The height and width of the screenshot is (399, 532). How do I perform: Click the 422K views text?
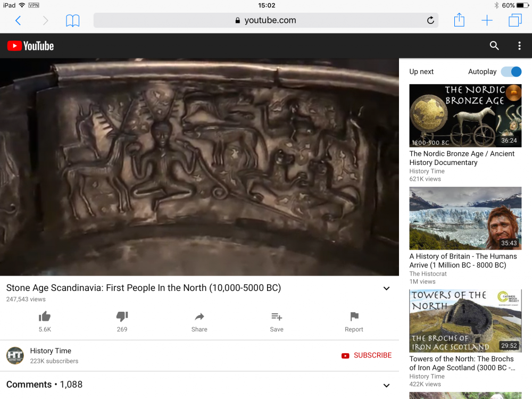pyautogui.click(x=425, y=384)
